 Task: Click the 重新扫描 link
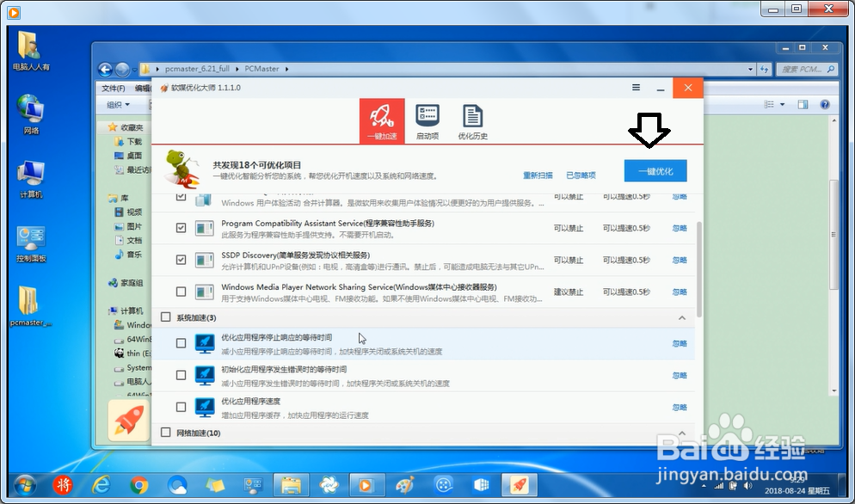538,175
